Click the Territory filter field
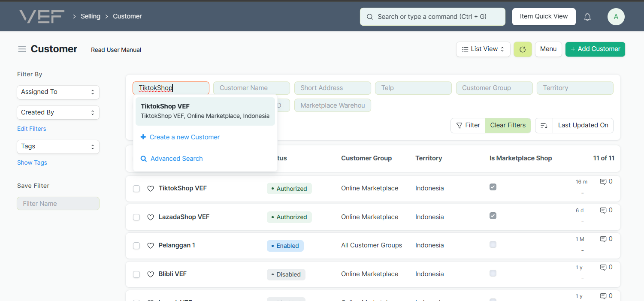The image size is (644, 301). tap(575, 88)
